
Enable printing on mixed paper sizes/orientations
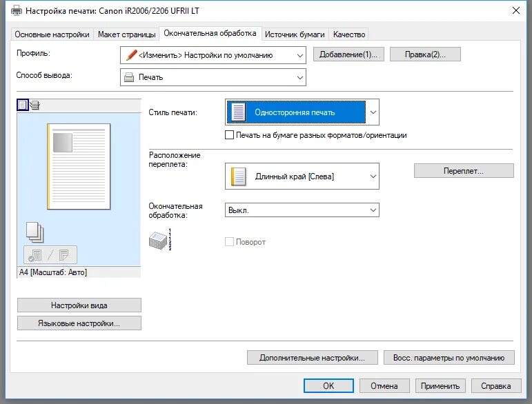pos(229,135)
